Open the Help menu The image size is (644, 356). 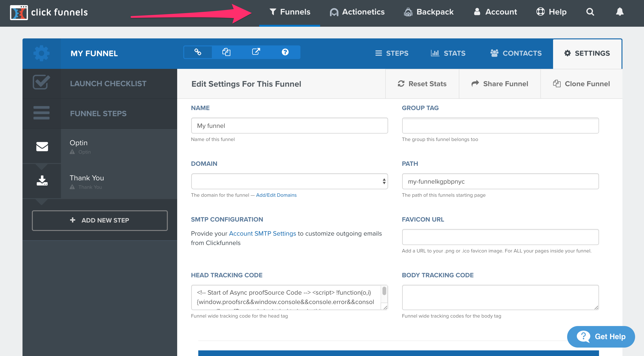coord(551,12)
